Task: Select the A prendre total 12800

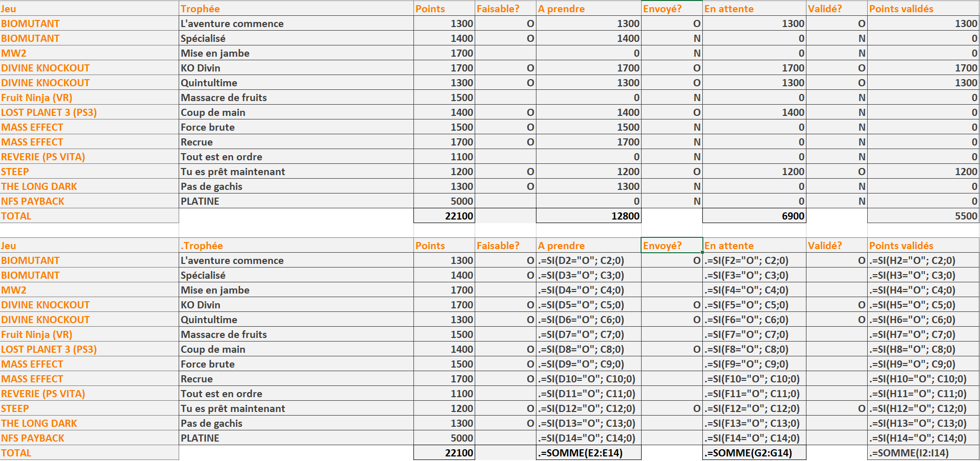Action: pyautogui.click(x=589, y=216)
